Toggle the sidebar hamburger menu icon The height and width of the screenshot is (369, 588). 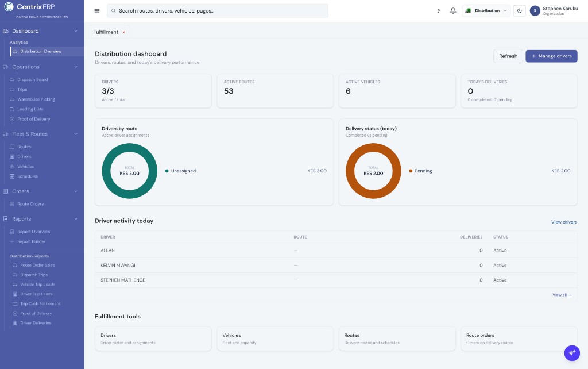(x=96, y=11)
